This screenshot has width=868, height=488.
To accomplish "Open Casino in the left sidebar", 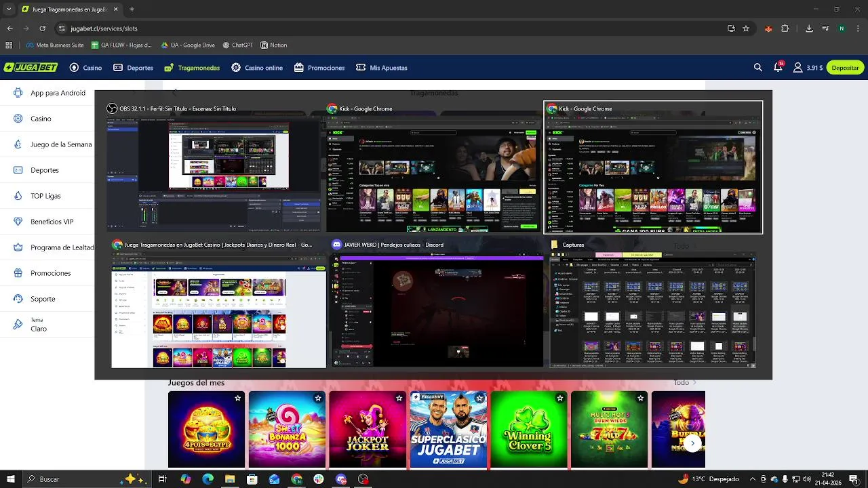I will pyautogui.click(x=33, y=119).
